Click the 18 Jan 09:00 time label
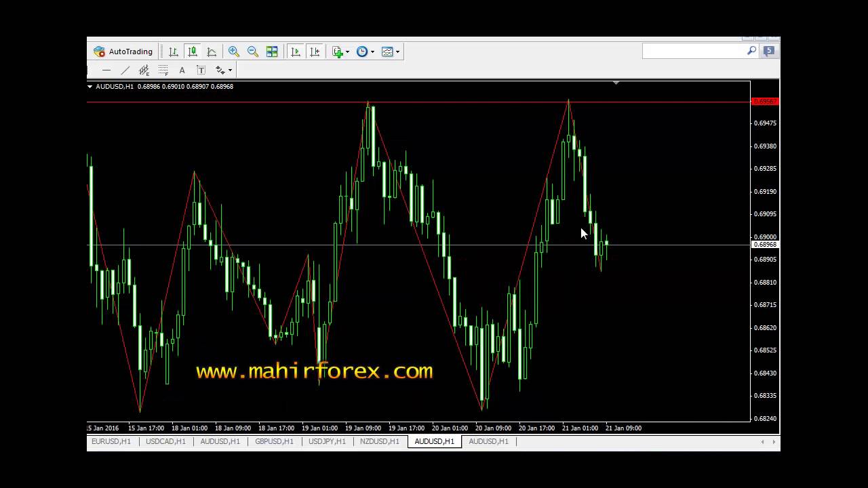868x488 pixels. [233, 428]
